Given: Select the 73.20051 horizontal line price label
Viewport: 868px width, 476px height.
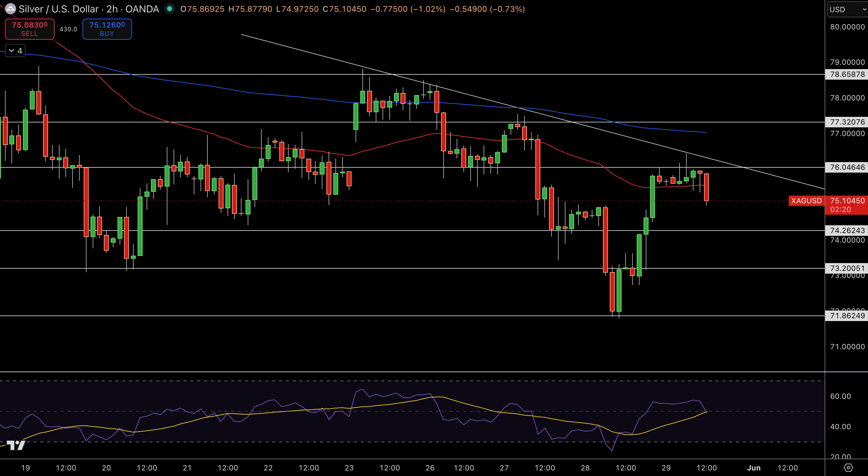Looking at the screenshot, I should (x=847, y=268).
